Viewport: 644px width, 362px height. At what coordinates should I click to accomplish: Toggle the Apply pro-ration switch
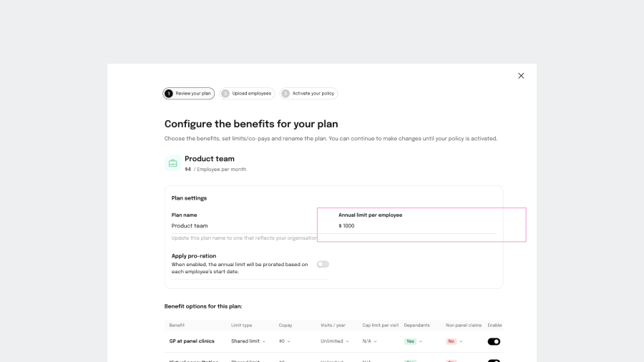[323, 264]
